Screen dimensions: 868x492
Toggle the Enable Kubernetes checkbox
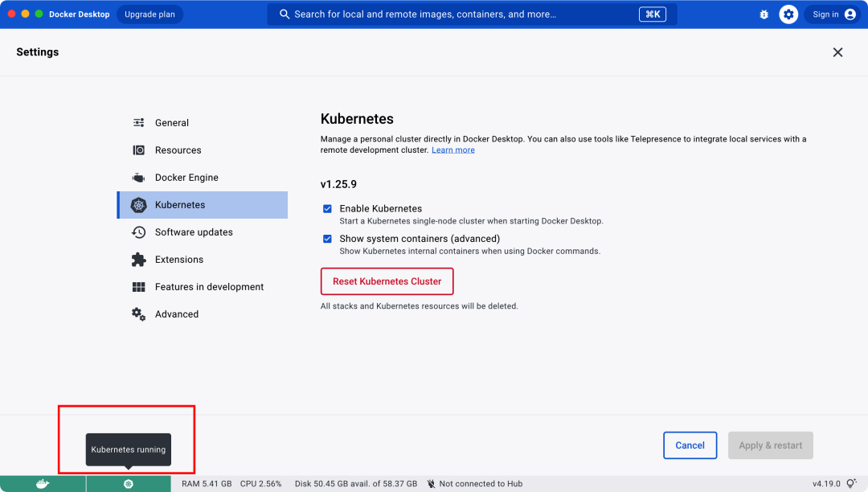[x=328, y=209]
